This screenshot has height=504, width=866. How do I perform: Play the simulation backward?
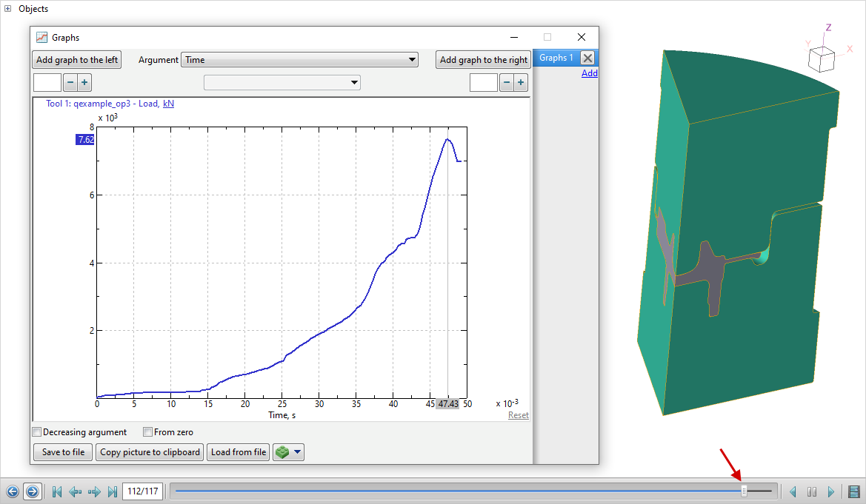pos(793,491)
